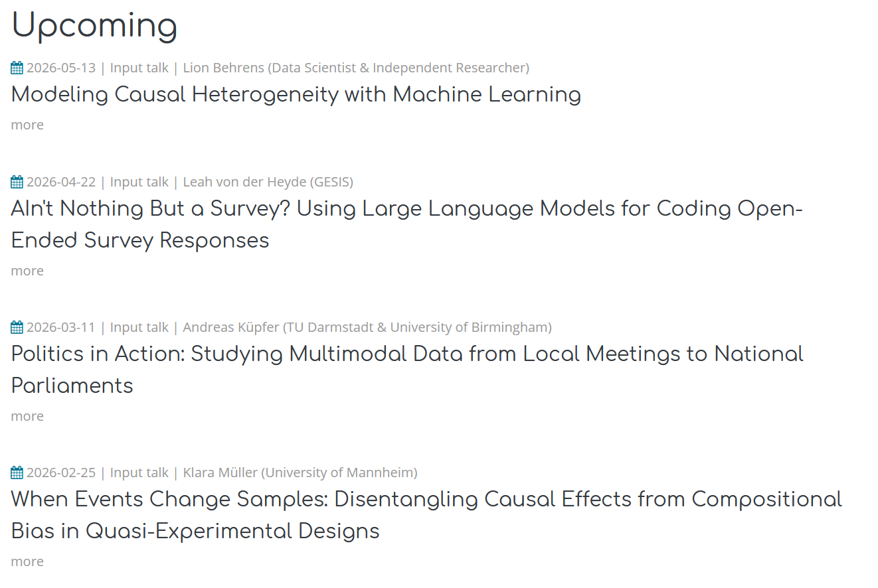Show "more" below the Quasi-Experimental Designs talk
Viewport: 878px width, 588px height.
(x=27, y=561)
